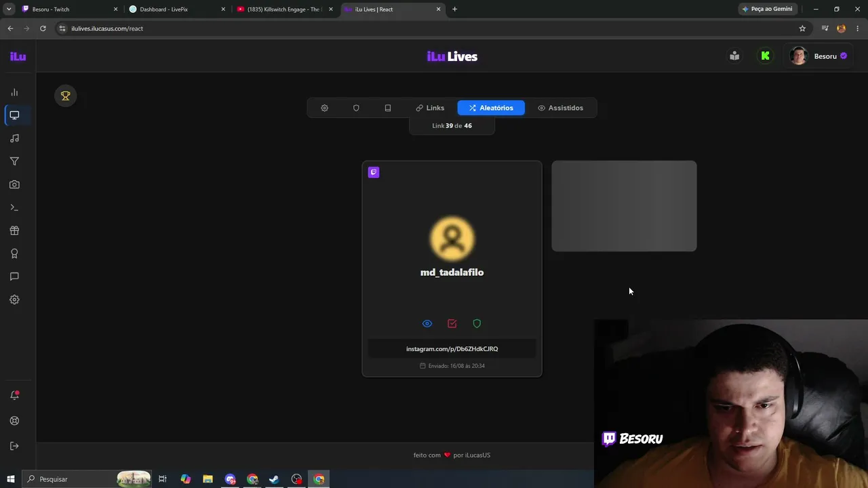Open the camera sidebar section
The width and height of the screenshot is (868, 488).
pyautogui.click(x=14, y=184)
